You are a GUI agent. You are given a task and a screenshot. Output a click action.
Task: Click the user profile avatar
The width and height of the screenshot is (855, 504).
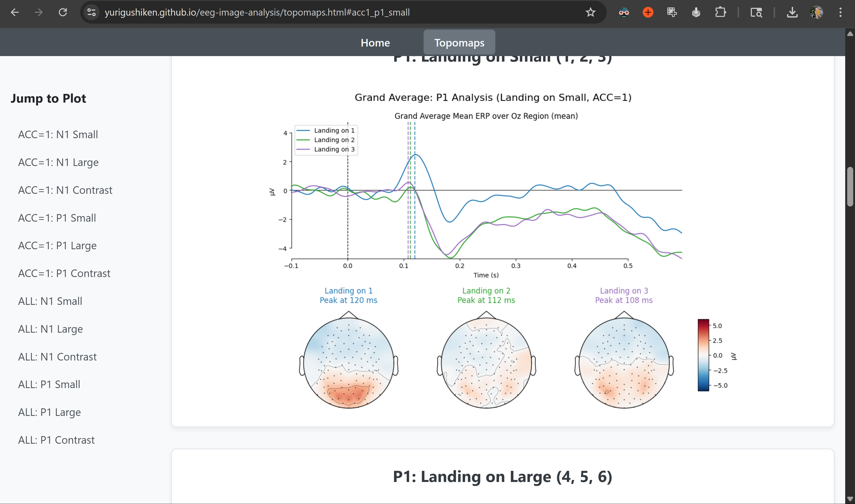pyautogui.click(x=816, y=12)
